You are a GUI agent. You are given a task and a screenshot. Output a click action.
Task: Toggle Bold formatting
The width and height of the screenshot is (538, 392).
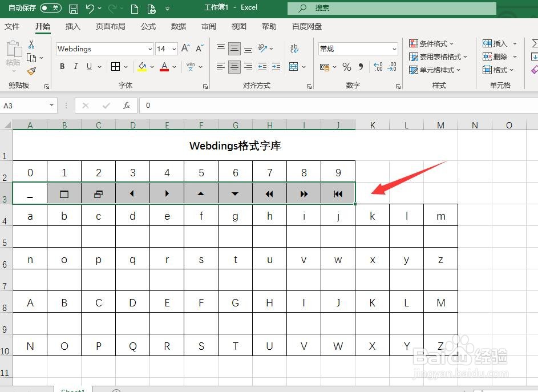(62, 67)
